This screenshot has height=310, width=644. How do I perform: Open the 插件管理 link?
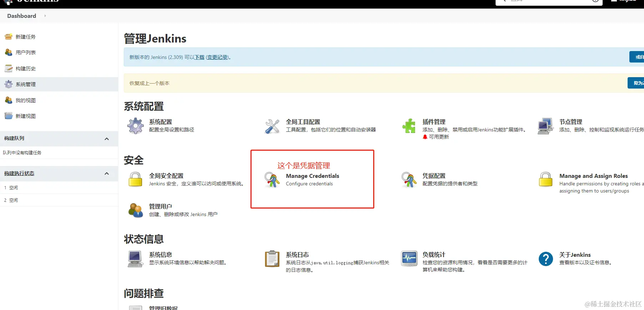click(x=434, y=122)
